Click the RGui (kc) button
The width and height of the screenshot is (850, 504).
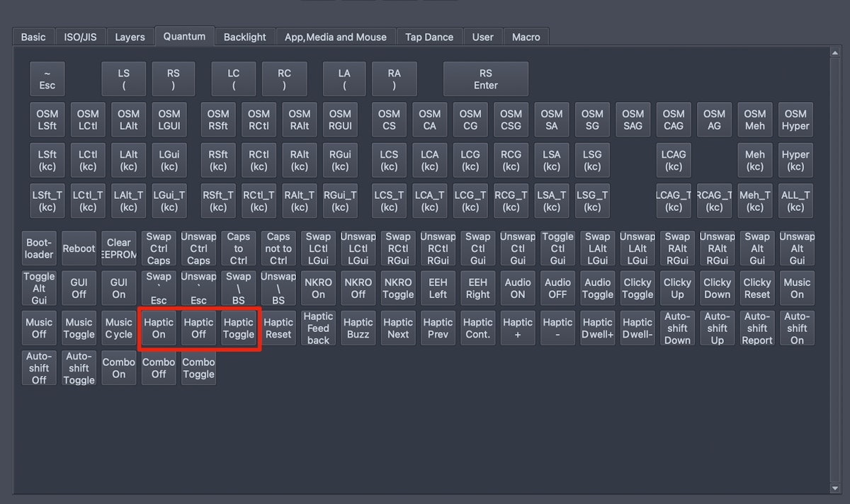coord(340,161)
